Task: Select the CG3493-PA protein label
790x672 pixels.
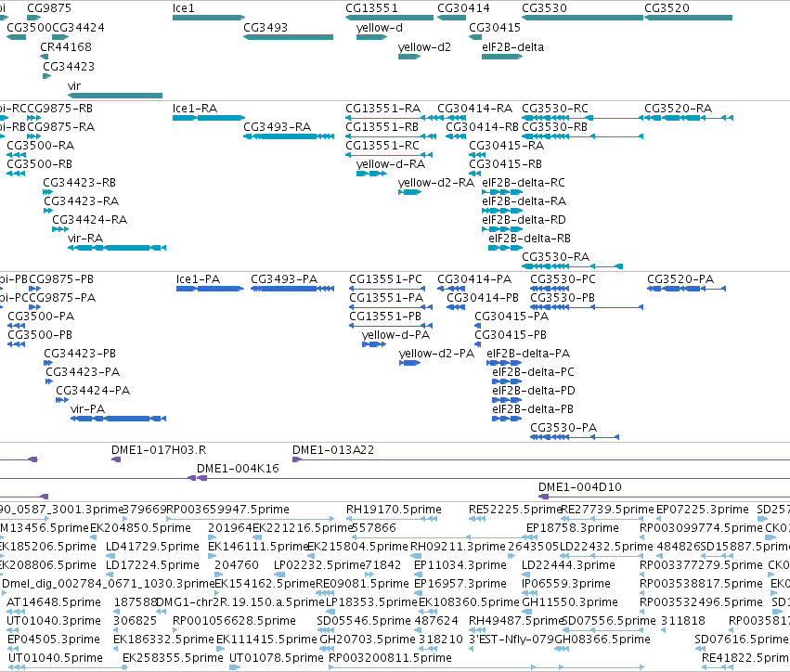Action: (284, 279)
